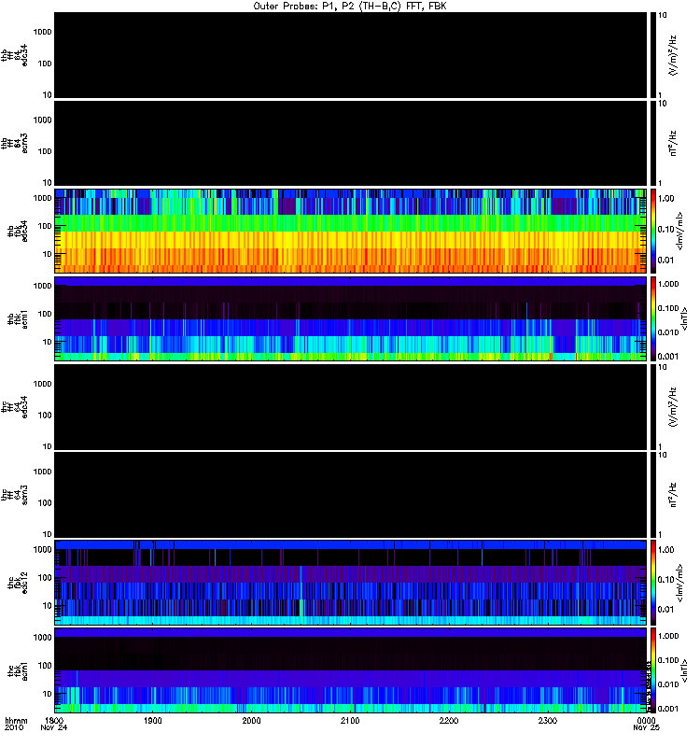Image resolution: width=700 pixels, height=747 pixels.
Task: Click inside the thb fff 64 edc34 spectrogram panel
Action: click(x=350, y=55)
